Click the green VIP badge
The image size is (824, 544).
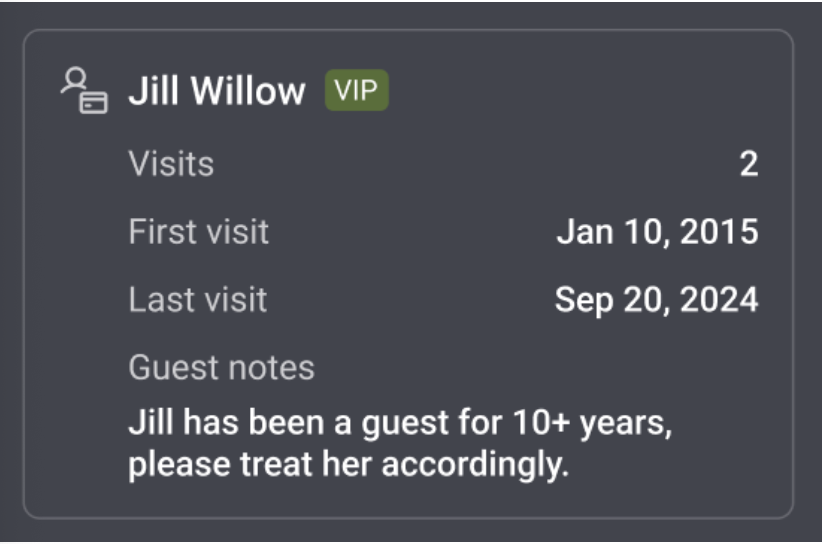(356, 91)
